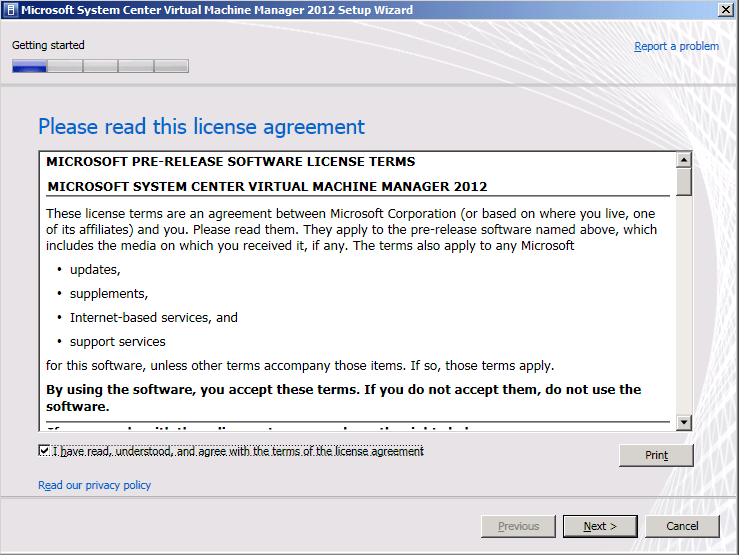Click the 'supplements,' bullet item

point(109,294)
